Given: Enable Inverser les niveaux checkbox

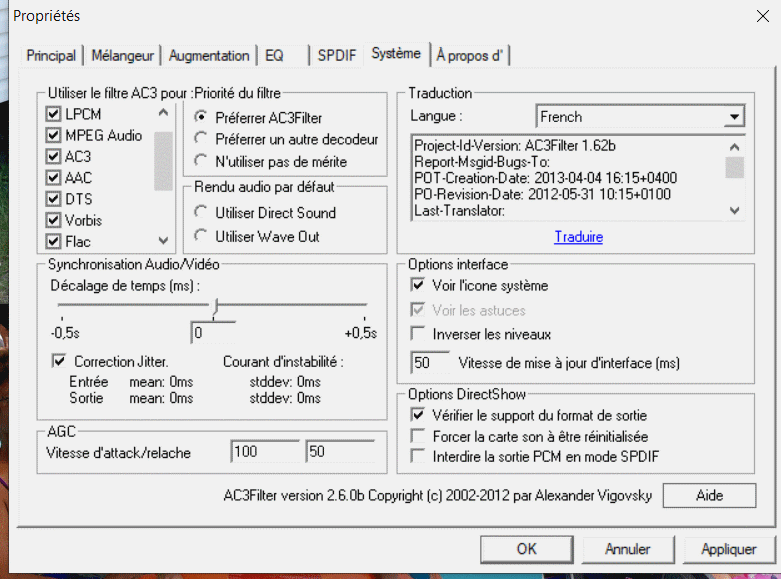Looking at the screenshot, I should point(418,333).
